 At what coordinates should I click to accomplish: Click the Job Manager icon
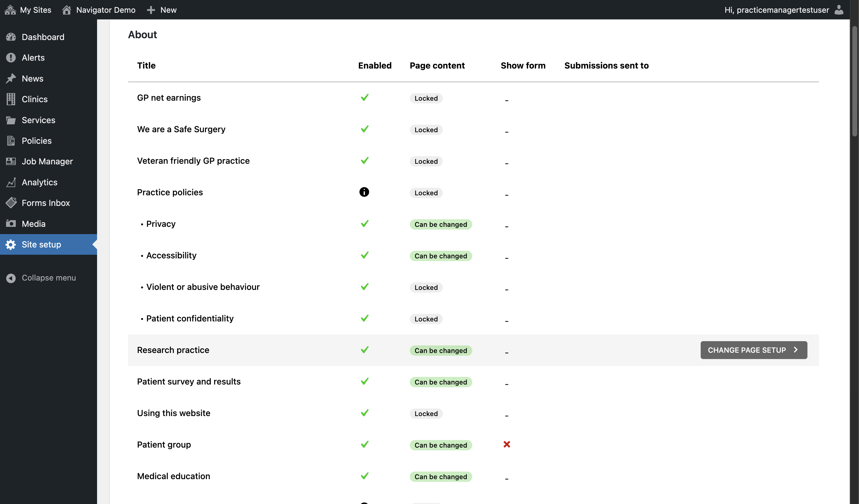coord(11,162)
